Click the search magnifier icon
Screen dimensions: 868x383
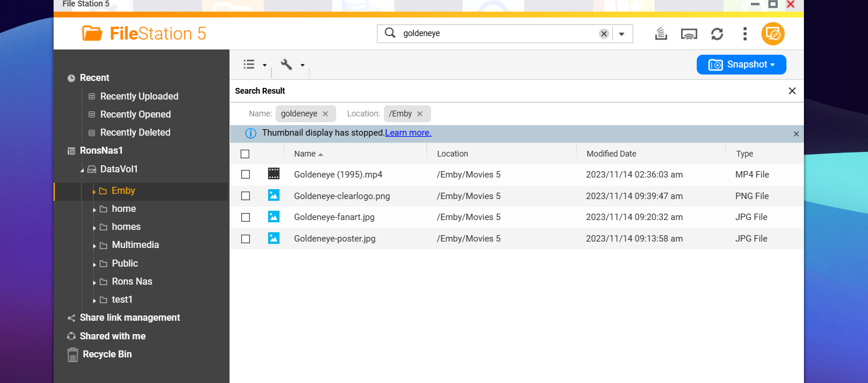(390, 33)
